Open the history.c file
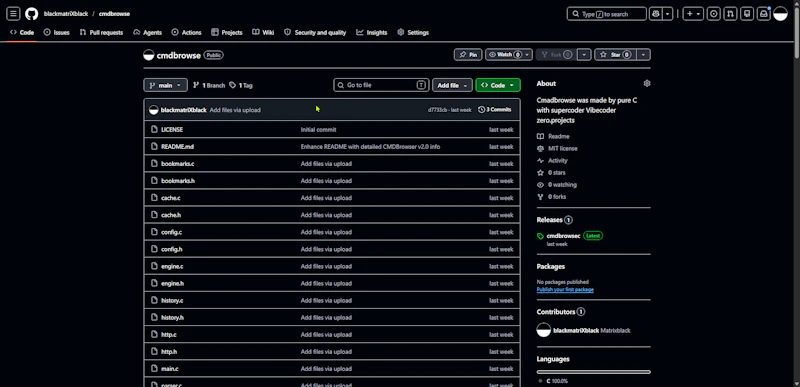Screen dimensions: 800x387 click(x=172, y=300)
